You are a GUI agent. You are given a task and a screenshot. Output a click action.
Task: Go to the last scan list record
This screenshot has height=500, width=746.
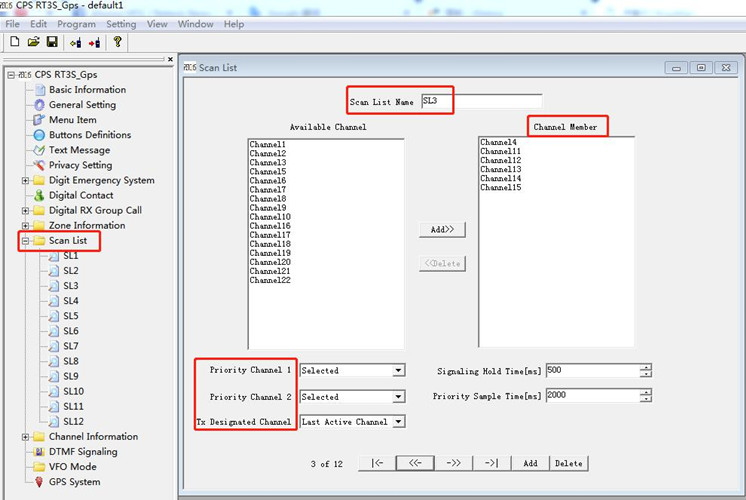[491, 463]
